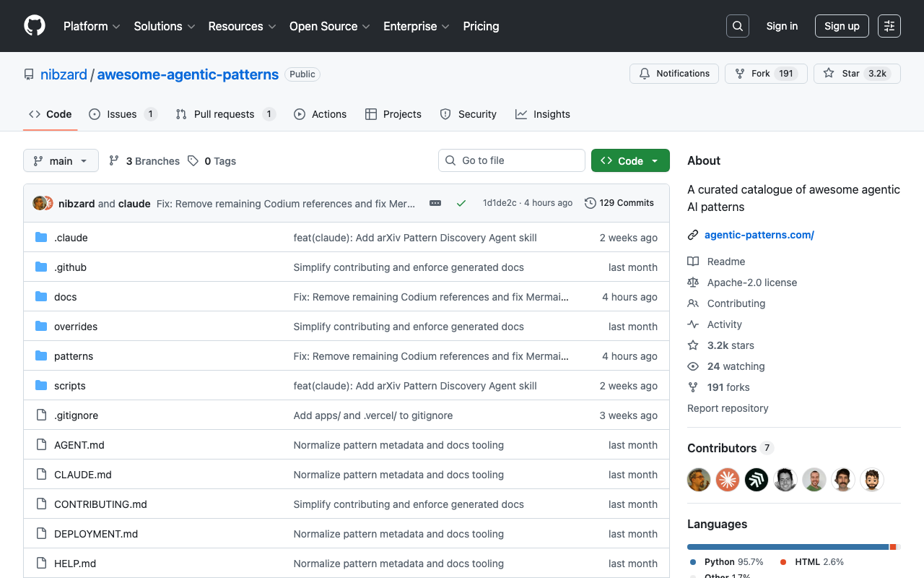Open the appearance settings icon beside Sign up
Image resolution: width=924 pixels, height=578 pixels.
889,26
